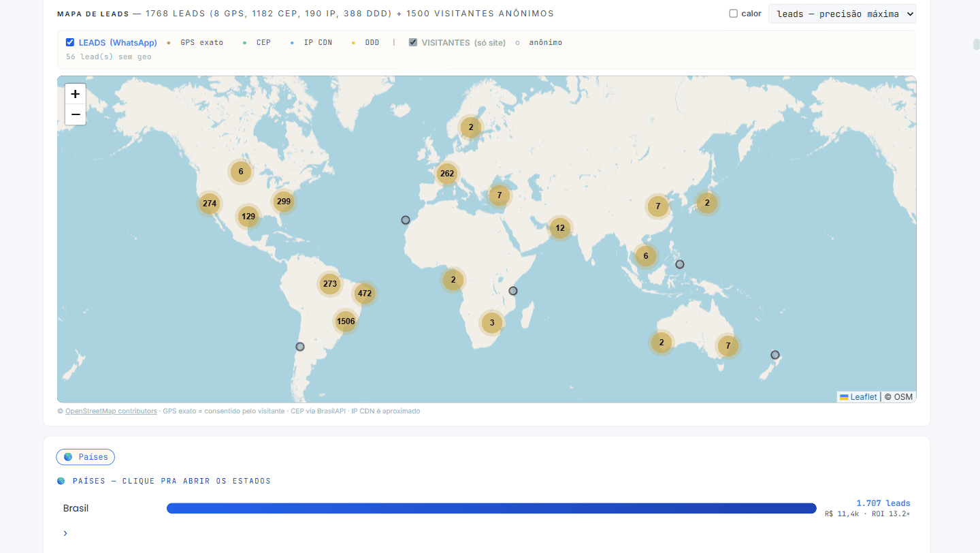Open the 274 cluster on US west coast
Image resolution: width=980 pixels, height=553 pixels.
210,204
